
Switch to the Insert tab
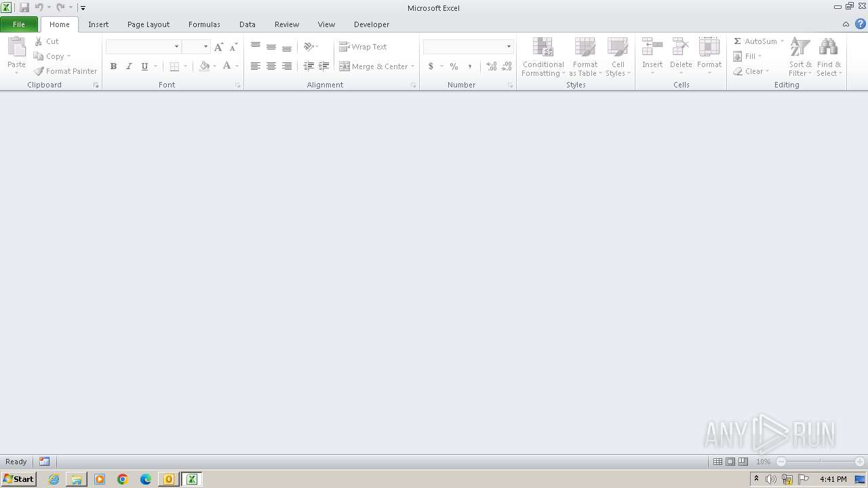(x=98, y=24)
